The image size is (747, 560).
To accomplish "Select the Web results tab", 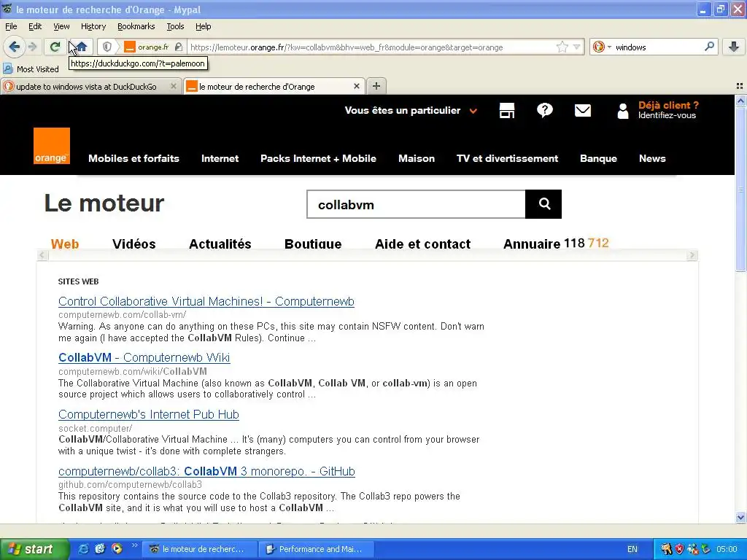I will [65, 244].
